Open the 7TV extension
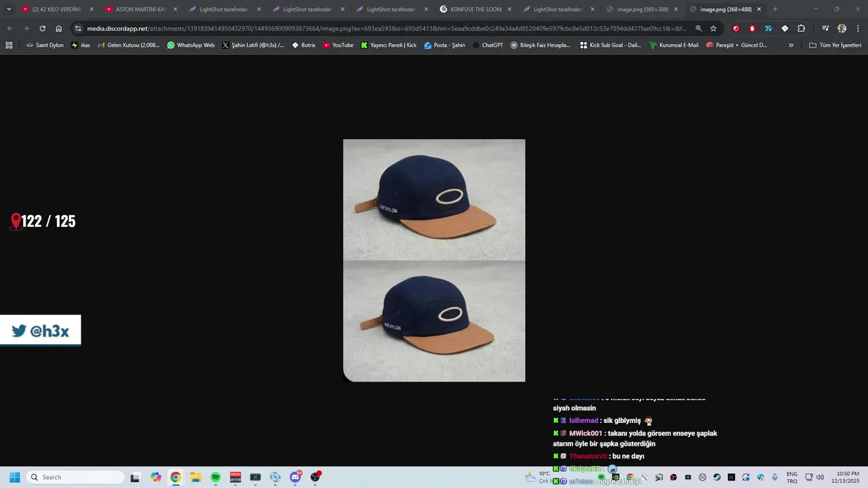 pos(768,28)
